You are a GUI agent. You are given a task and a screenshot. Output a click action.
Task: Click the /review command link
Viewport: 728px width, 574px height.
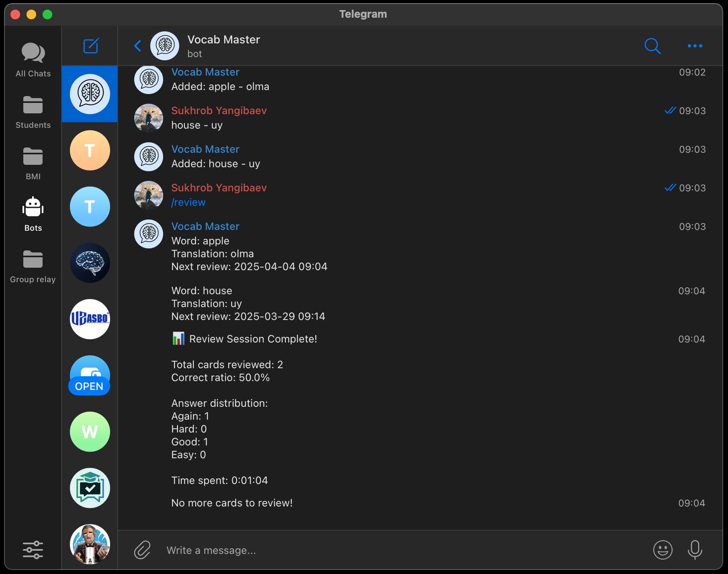tap(188, 202)
